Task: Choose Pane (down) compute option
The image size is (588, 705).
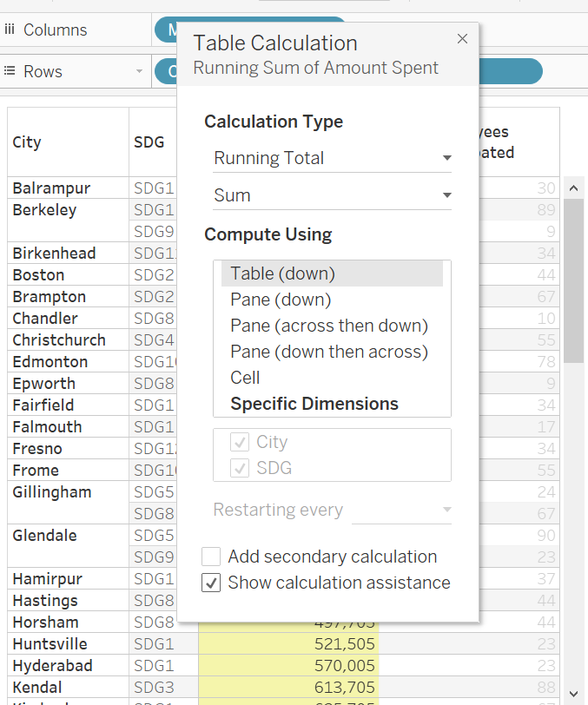Action: pos(281,300)
